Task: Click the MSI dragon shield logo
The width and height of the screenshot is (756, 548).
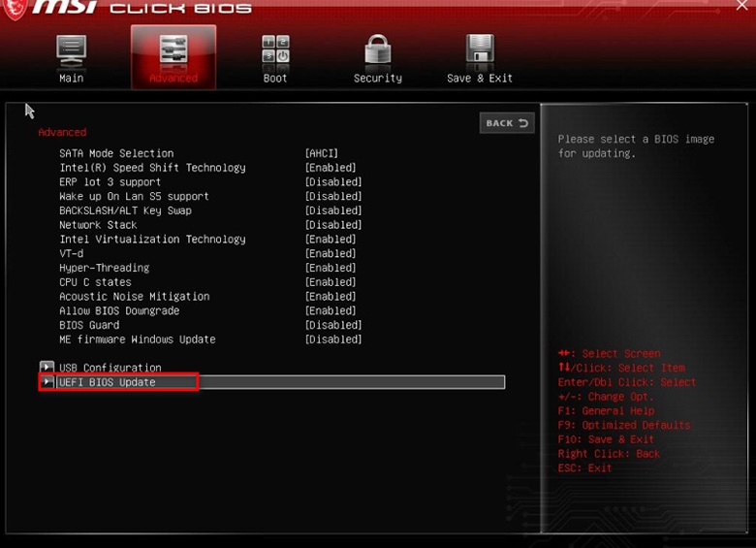Action: click(15, 9)
